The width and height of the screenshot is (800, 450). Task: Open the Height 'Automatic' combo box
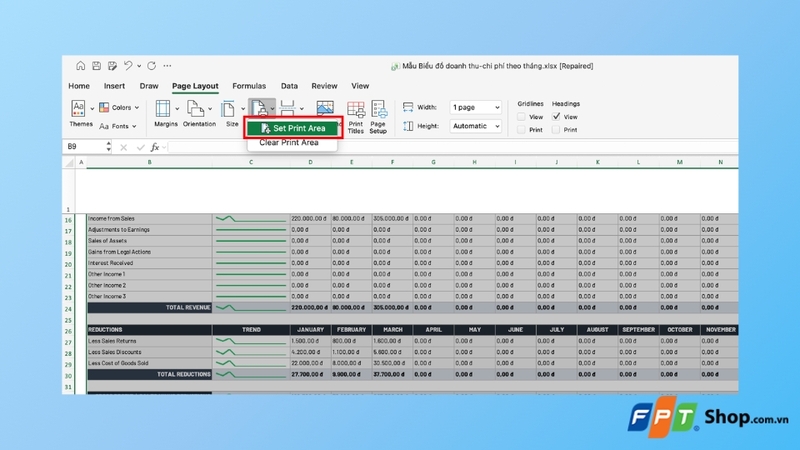(476, 126)
